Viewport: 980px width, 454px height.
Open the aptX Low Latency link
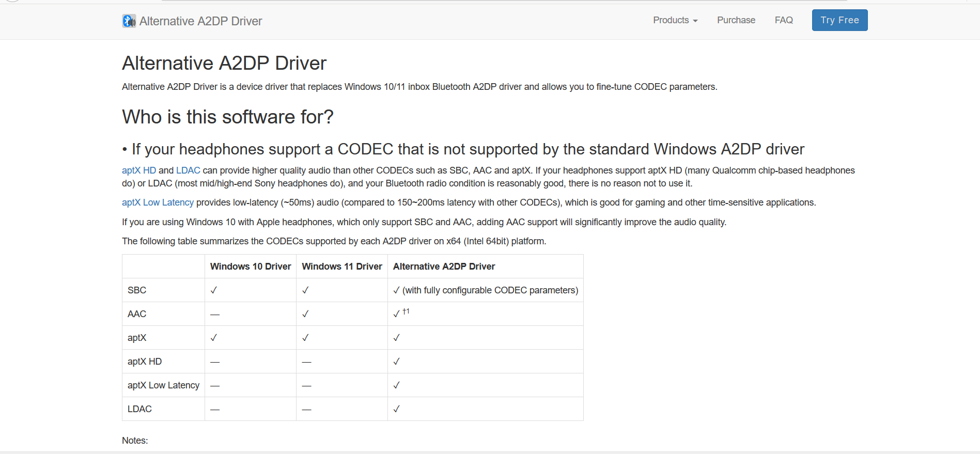coord(158,202)
